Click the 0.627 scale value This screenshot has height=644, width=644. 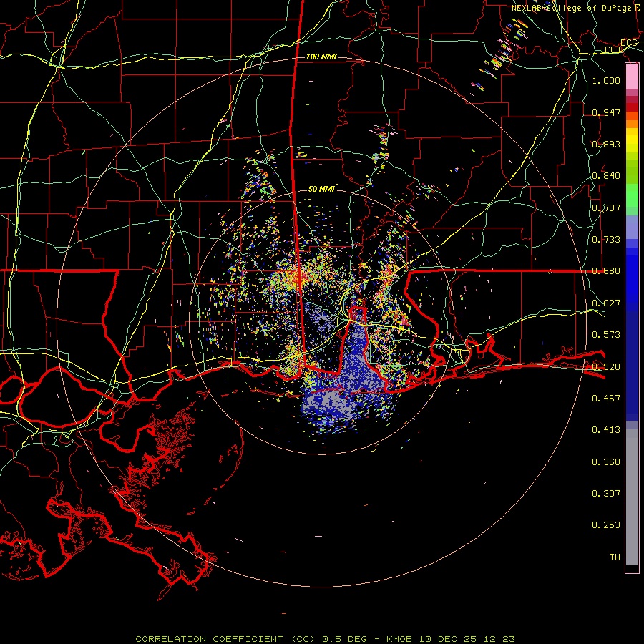click(606, 303)
